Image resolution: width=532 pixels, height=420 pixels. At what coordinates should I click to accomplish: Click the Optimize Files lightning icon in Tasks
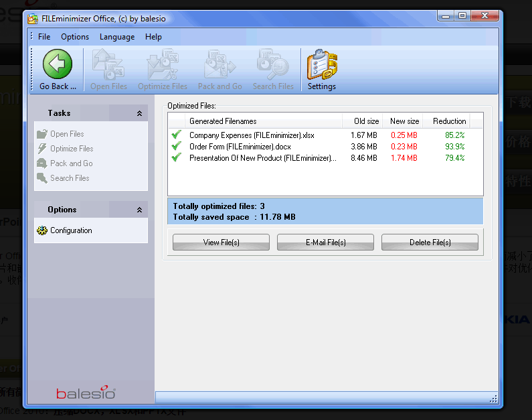[42, 149]
